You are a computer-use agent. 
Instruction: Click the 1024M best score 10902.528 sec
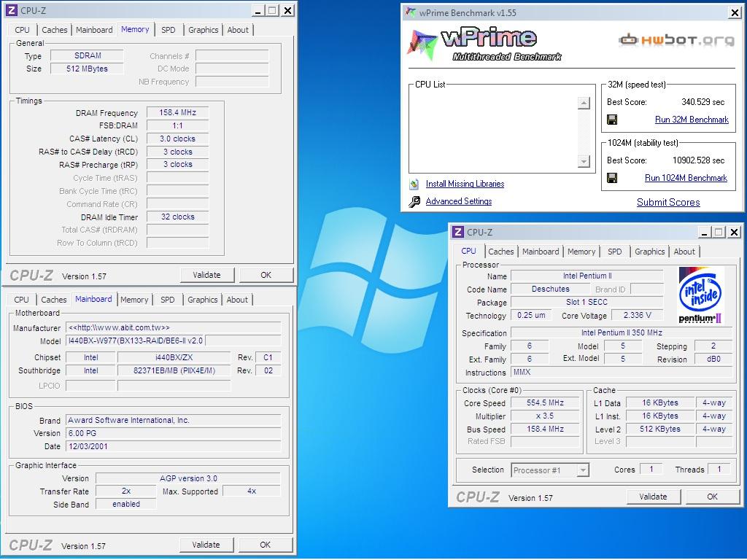[x=698, y=160]
